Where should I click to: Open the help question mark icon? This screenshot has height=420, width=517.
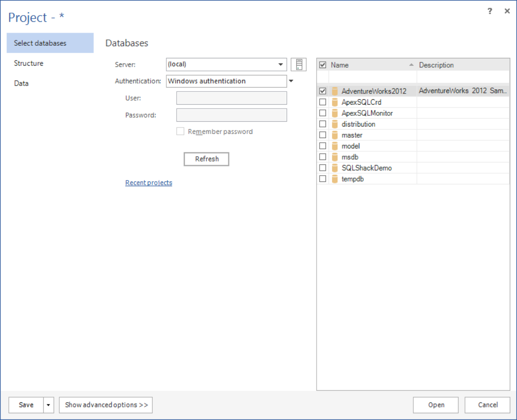490,12
